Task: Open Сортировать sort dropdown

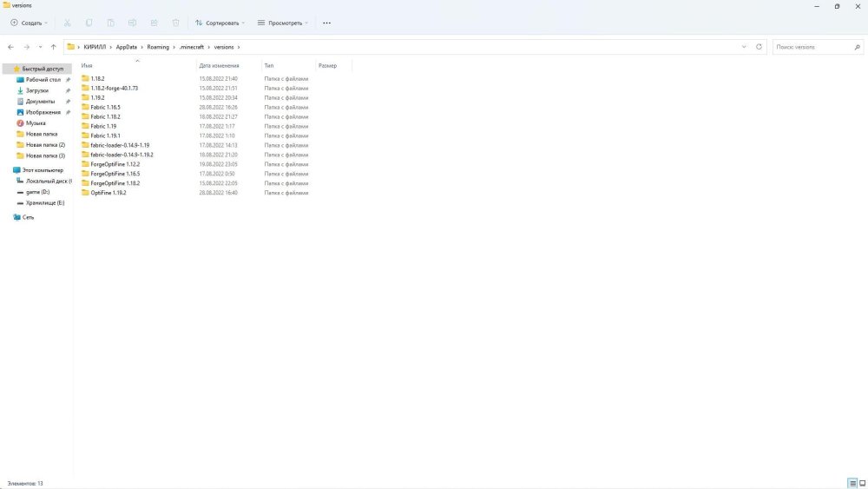Action: [x=220, y=23]
